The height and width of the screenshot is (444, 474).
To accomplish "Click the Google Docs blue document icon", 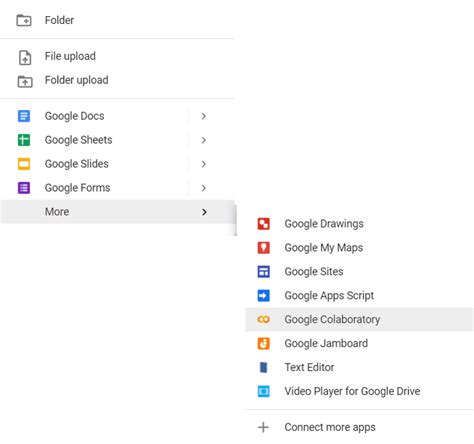I will 24,116.
